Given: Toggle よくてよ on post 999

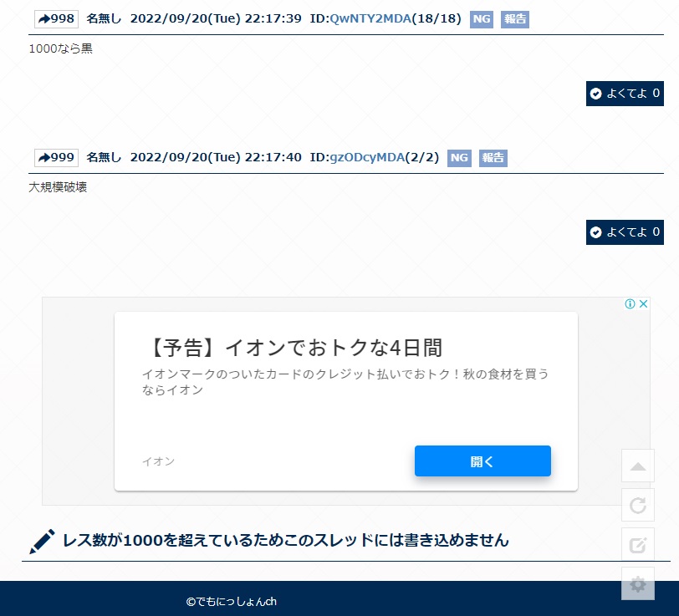Looking at the screenshot, I should [x=625, y=232].
